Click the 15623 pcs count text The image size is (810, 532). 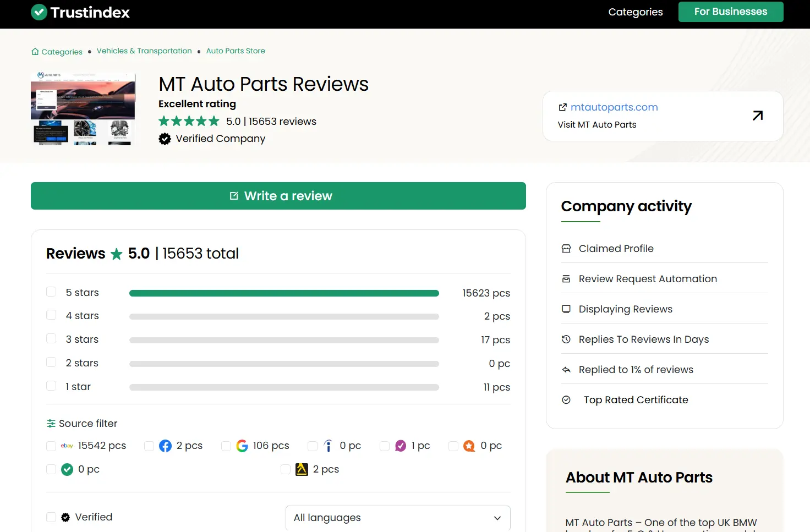coord(486,293)
